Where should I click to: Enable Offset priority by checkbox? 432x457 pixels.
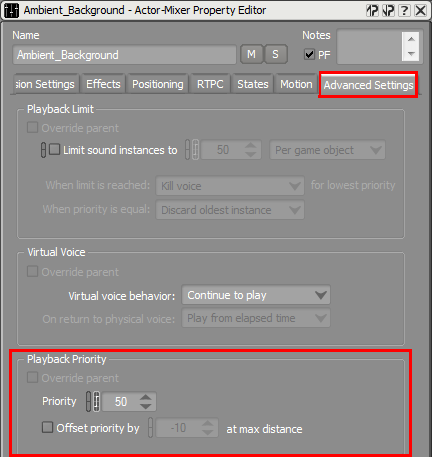[x=47, y=427]
